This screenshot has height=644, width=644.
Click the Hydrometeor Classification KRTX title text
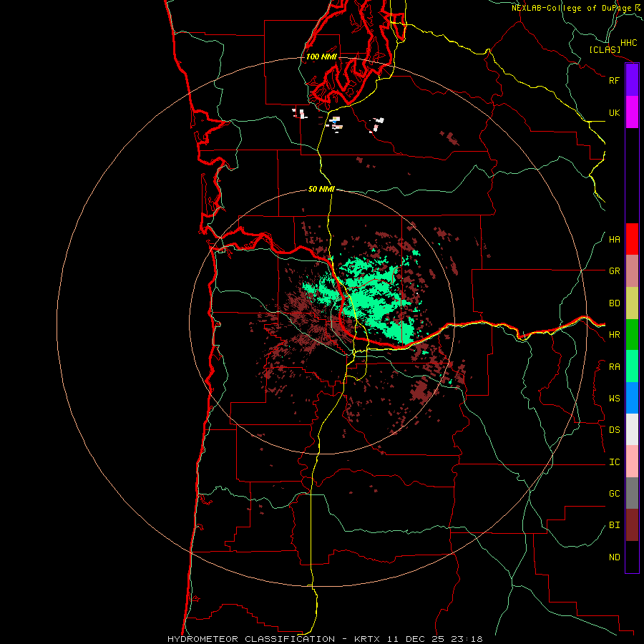(x=325, y=639)
